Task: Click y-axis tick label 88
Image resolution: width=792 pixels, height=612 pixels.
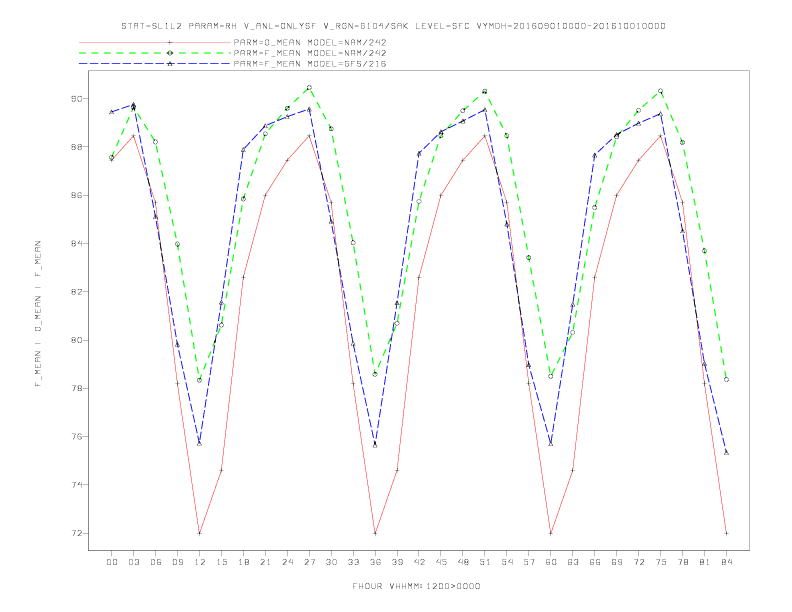Action: (x=76, y=147)
